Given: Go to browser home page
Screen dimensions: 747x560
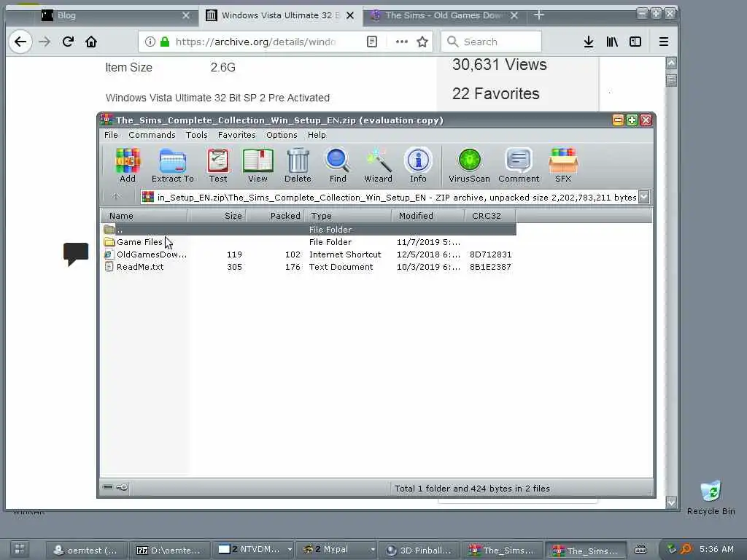Looking at the screenshot, I should (91, 42).
